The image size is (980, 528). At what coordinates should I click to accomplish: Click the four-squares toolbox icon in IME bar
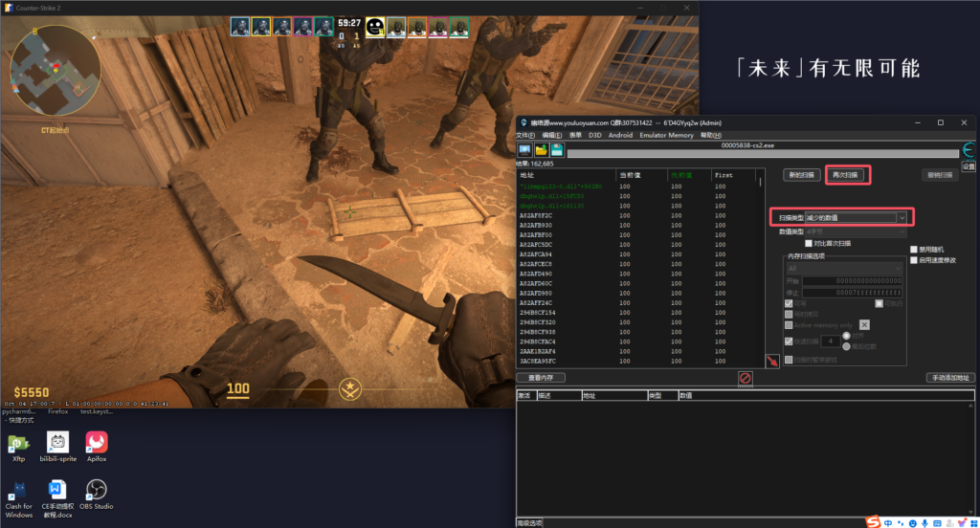973,523
